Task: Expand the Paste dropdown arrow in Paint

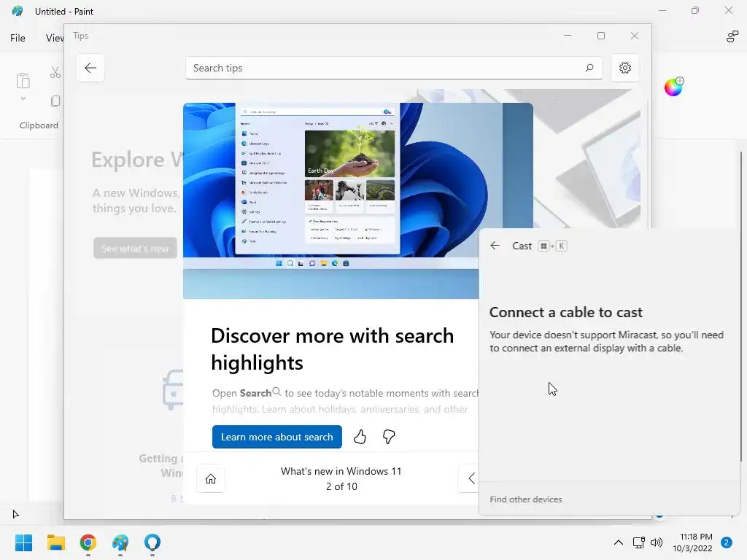Action: [x=23, y=98]
